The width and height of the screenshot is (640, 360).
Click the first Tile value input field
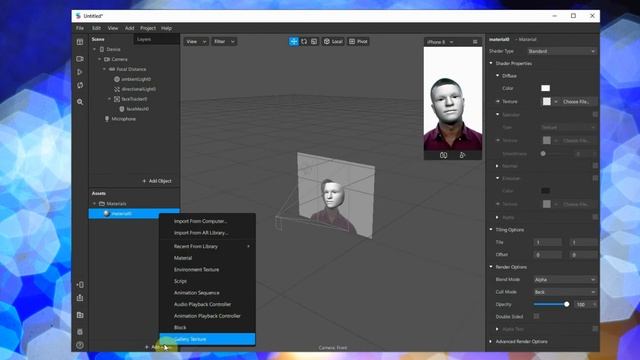tap(548, 242)
